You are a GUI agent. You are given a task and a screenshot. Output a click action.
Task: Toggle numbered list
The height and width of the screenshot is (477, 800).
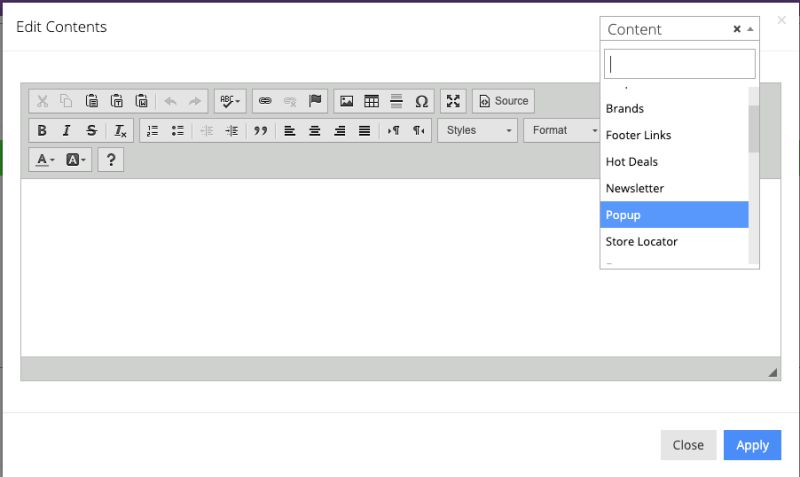[153, 131]
